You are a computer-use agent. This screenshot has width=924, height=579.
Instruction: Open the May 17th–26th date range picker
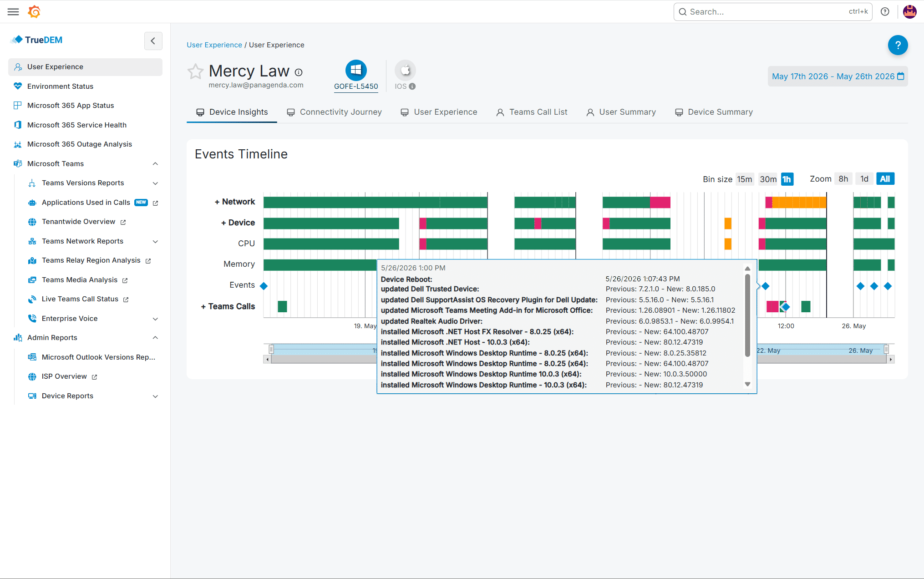pos(838,76)
